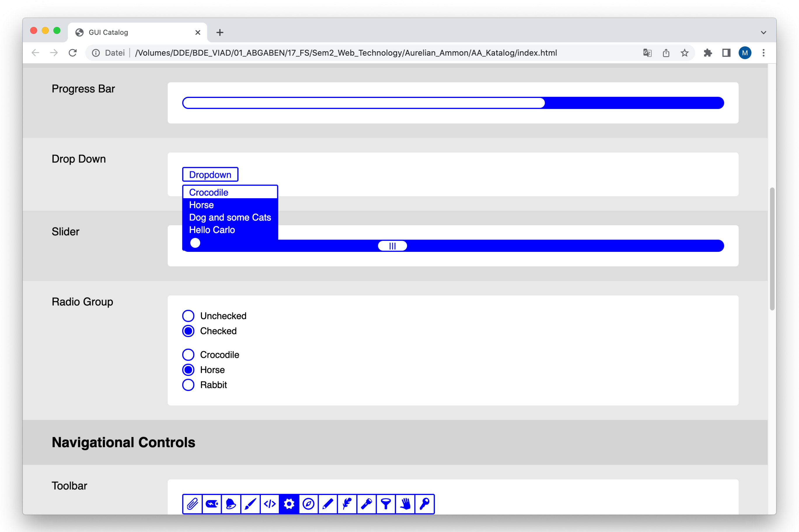This screenshot has width=799, height=532.
Task: Choose Dog and some Cats option
Action: pos(230,217)
